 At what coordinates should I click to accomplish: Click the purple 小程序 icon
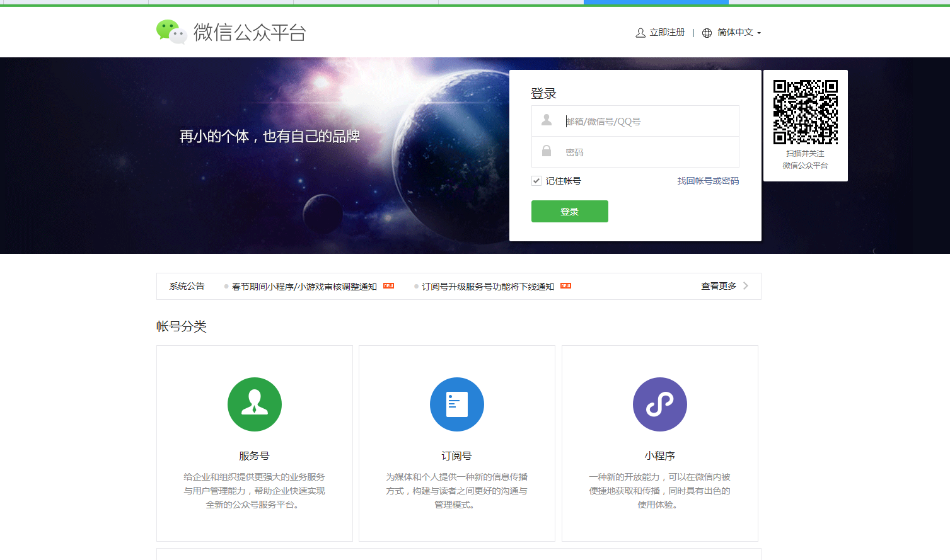coord(660,404)
